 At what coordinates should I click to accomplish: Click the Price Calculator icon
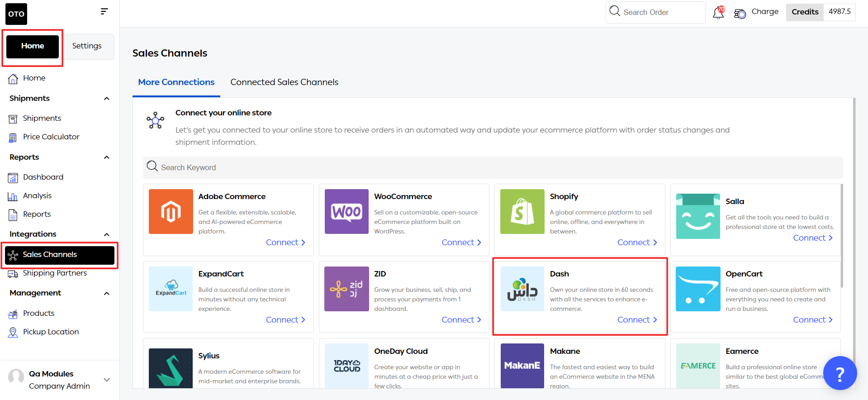(x=13, y=138)
